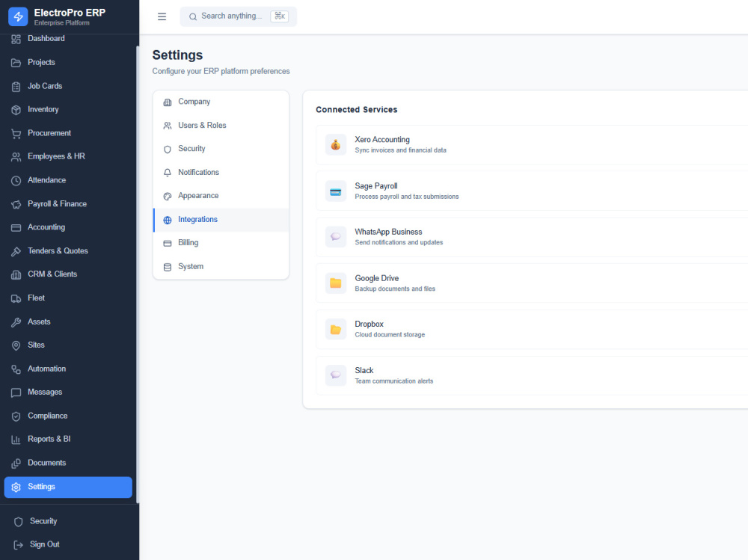Open Tenders & Quotes

68,251
